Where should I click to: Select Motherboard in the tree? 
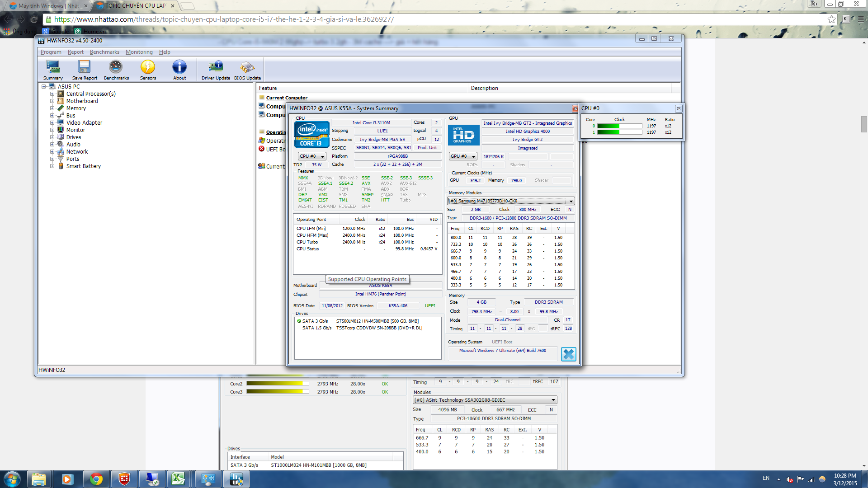[x=82, y=101]
